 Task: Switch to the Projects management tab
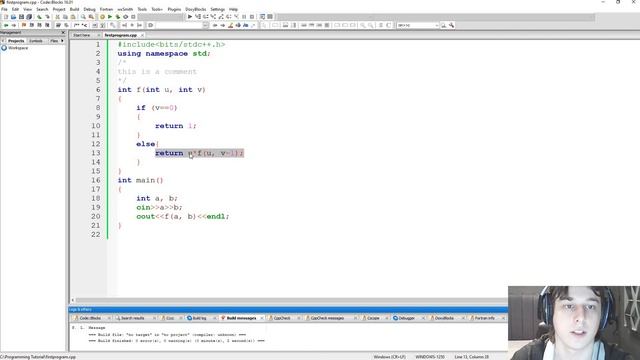pyautogui.click(x=16, y=41)
